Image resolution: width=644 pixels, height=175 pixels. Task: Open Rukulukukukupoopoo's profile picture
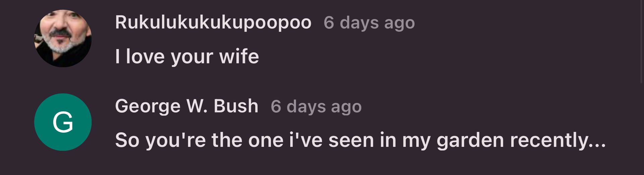tap(63, 38)
